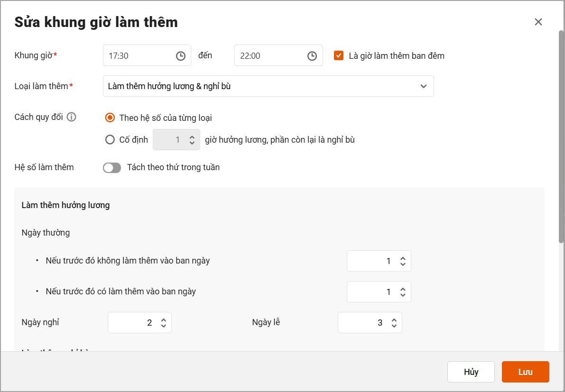Select the Cố định radio option
The width and height of the screenshot is (565, 392).
point(110,140)
